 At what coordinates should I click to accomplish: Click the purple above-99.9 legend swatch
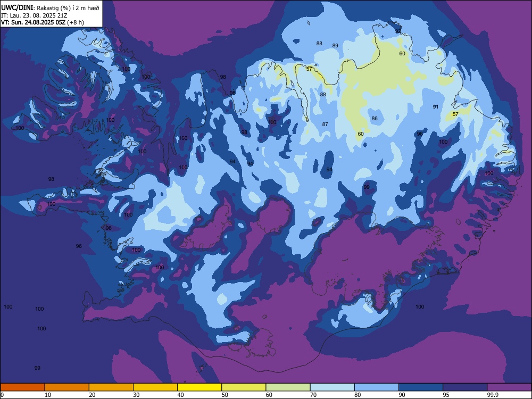coord(509,387)
